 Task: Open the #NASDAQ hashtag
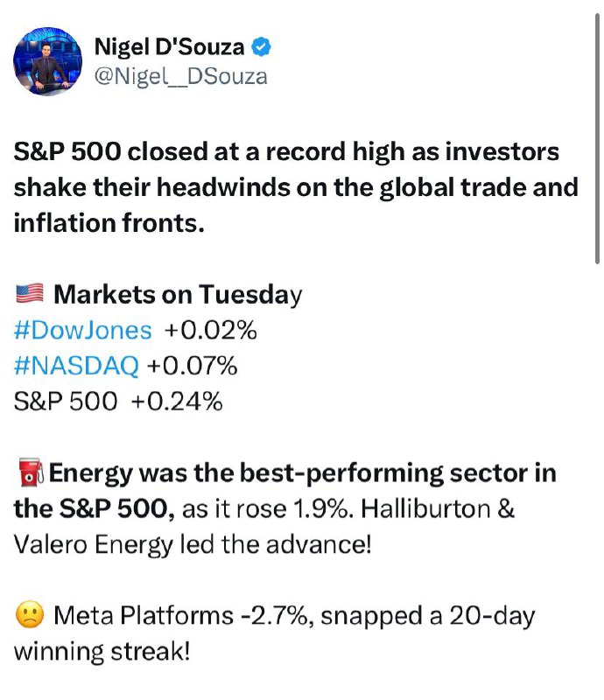coord(76,366)
